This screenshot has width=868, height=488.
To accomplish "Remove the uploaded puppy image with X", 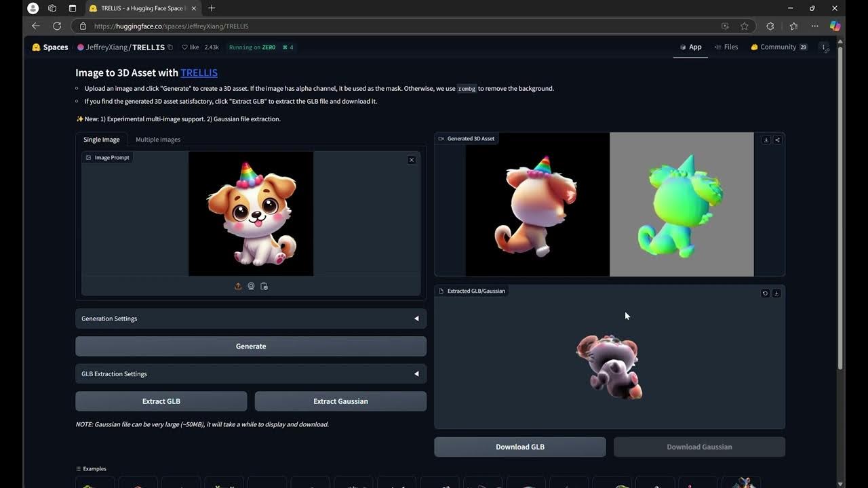I will (x=412, y=160).
